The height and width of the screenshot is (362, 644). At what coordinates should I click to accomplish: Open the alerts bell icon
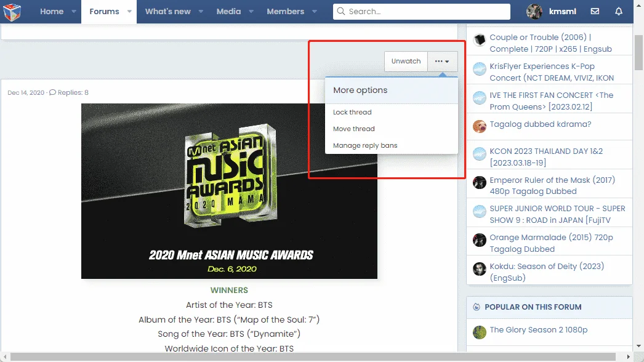619,12
